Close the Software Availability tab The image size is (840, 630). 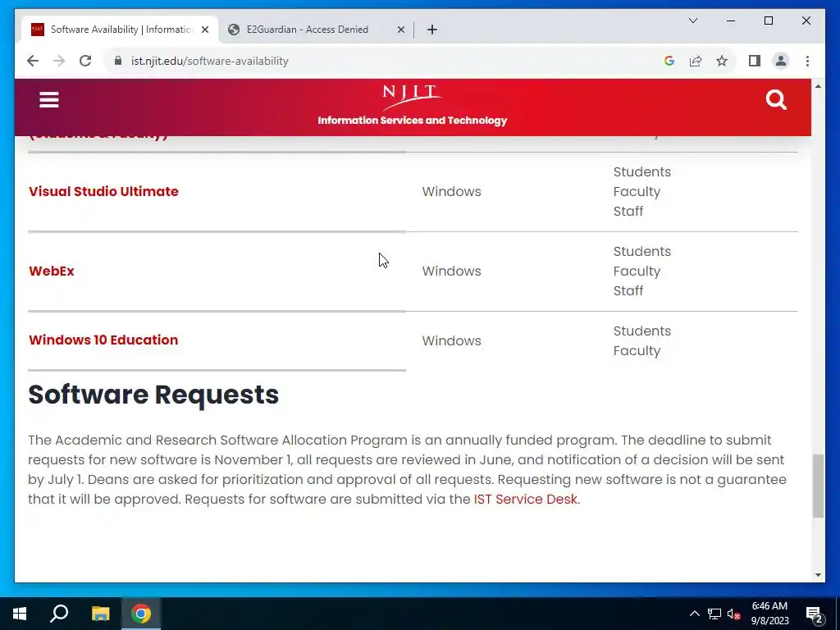coord(205,30)
